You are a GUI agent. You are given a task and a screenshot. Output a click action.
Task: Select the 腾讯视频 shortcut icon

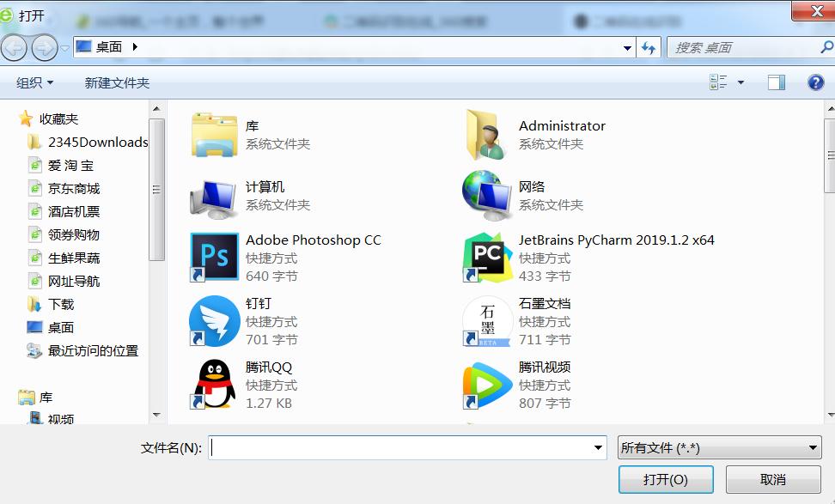point(487,384)
